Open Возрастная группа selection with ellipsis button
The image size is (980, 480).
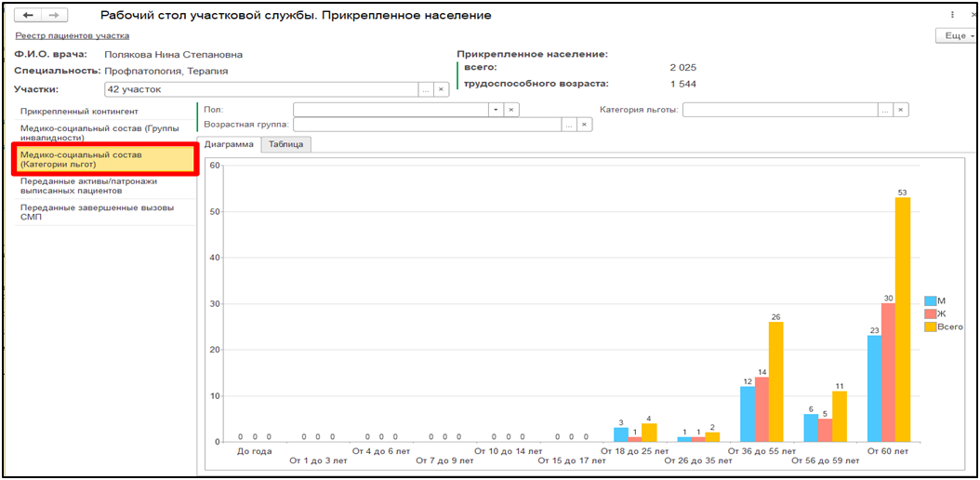tap(568, 124)
